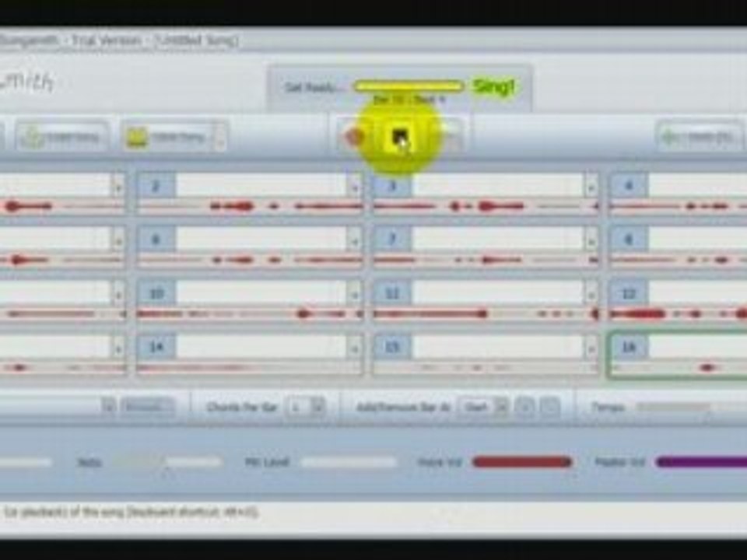Open bar 11's chord dropdown arrow
Image resolution: width=747 pixels, height=560 pixels.
coord(591,294)
